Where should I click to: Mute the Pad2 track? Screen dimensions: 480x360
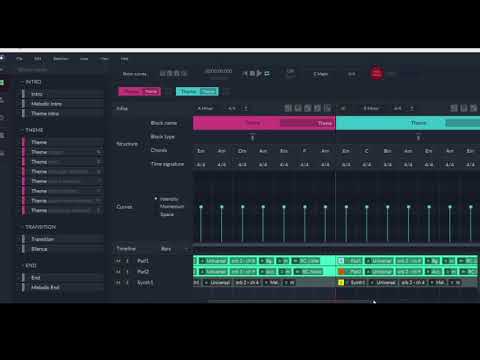(x=118, y=272)
